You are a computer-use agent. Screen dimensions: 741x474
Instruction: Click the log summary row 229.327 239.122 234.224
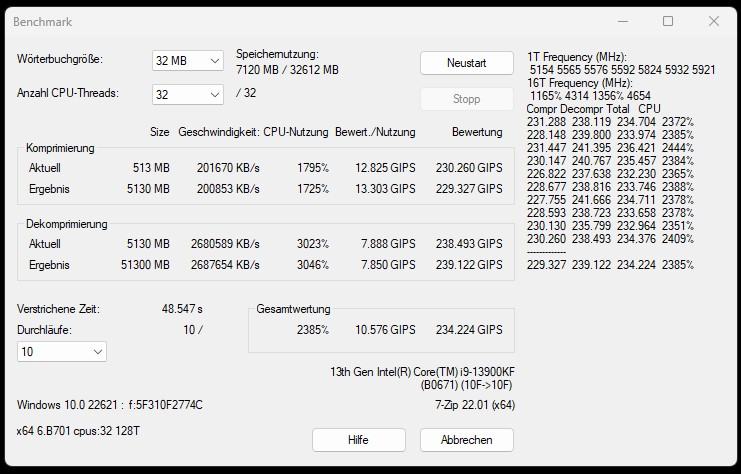610,265
